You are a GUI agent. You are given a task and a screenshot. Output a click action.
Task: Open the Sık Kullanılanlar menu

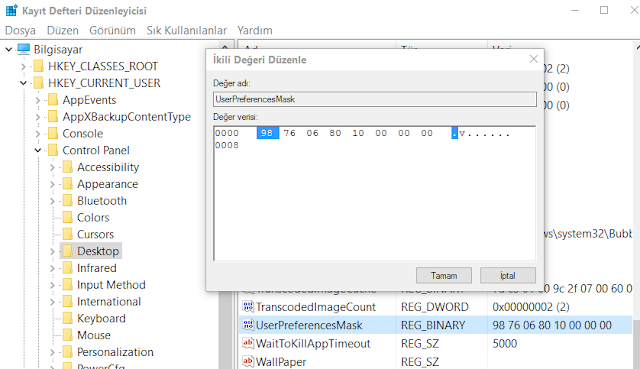pos(187,30)
